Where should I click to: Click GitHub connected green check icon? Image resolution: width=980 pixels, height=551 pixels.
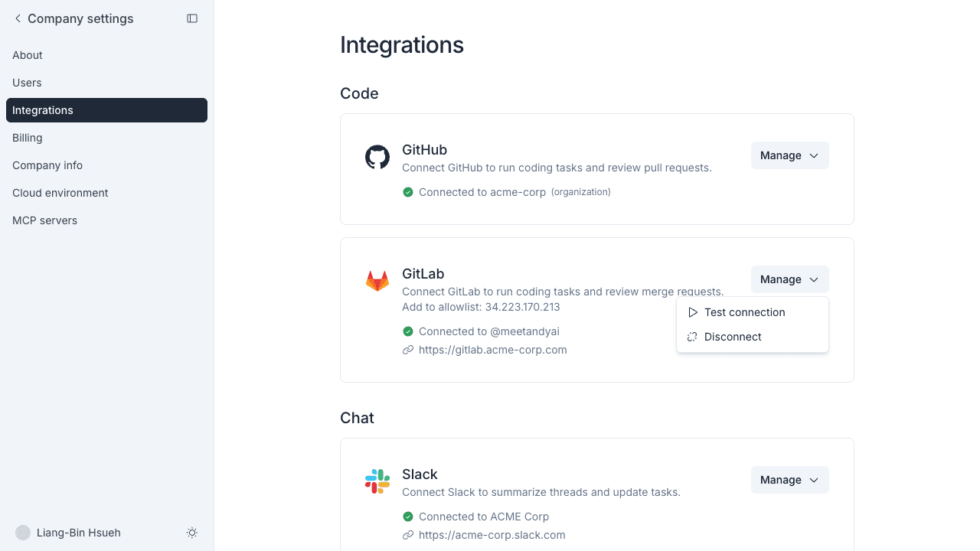408,192
